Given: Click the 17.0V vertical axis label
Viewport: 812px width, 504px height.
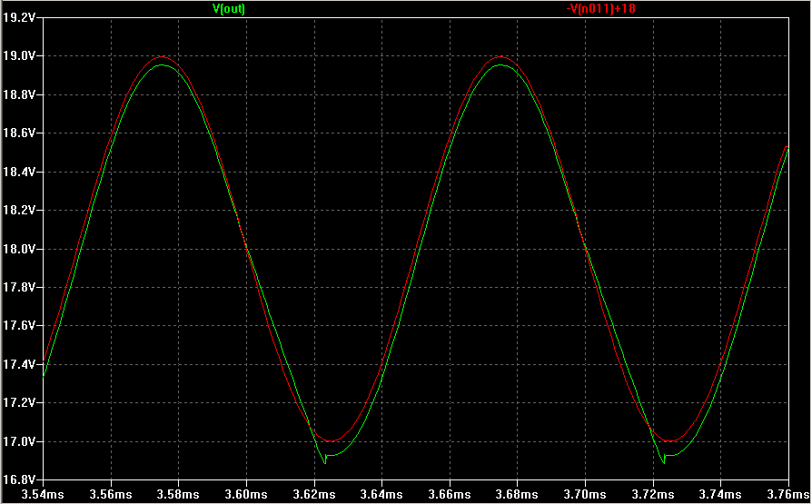Looking at the screenshot, I should (x=19, y=442).
